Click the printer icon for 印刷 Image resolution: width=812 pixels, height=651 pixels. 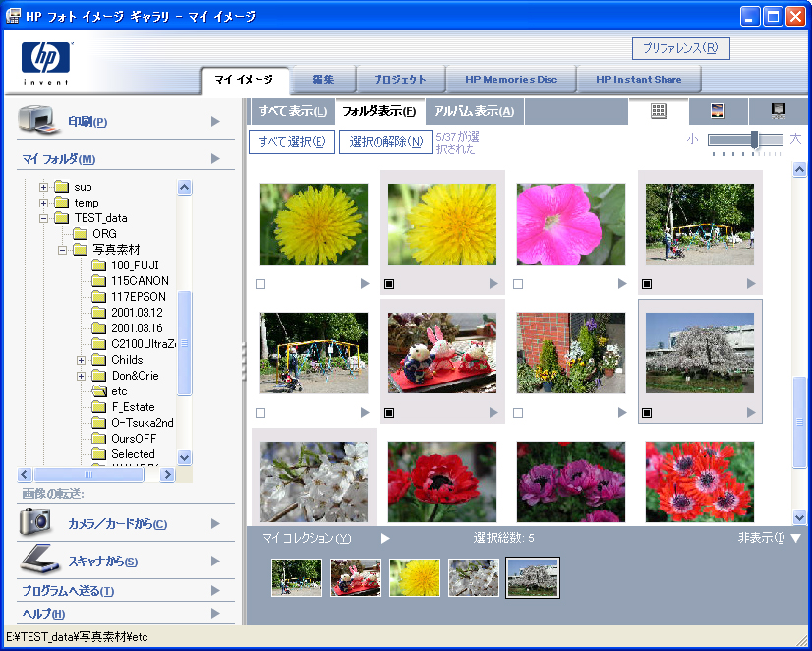coord(39,121)
